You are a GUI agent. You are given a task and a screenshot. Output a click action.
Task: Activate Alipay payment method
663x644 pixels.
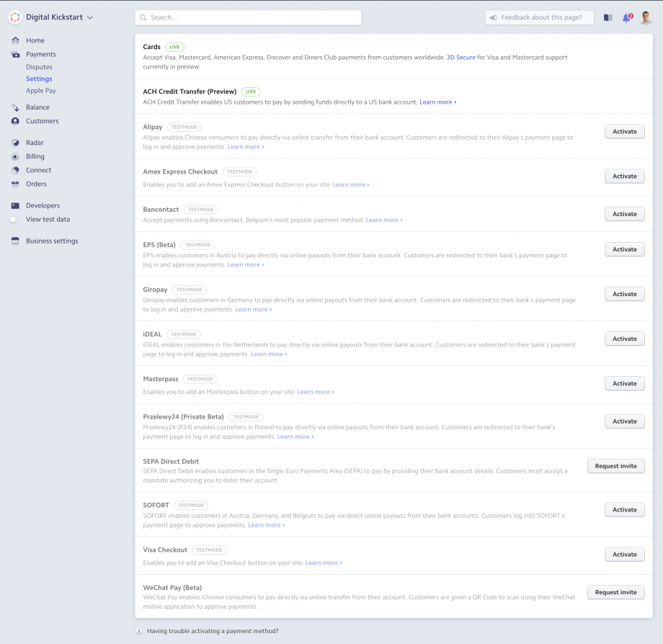[625, 131]
